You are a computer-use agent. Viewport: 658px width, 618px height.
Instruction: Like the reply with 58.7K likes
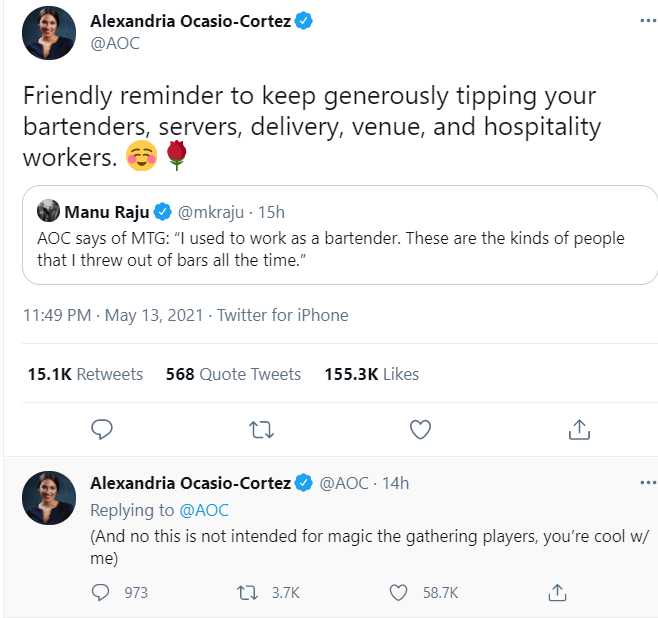(399, 592)
